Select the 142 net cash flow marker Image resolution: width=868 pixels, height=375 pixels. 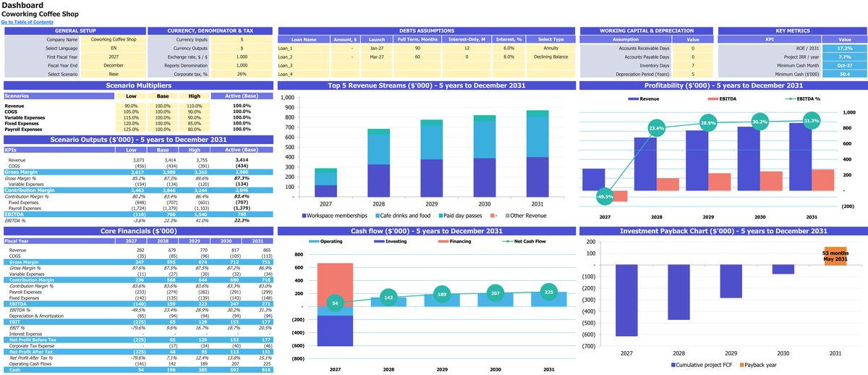(x=388, y=297)
